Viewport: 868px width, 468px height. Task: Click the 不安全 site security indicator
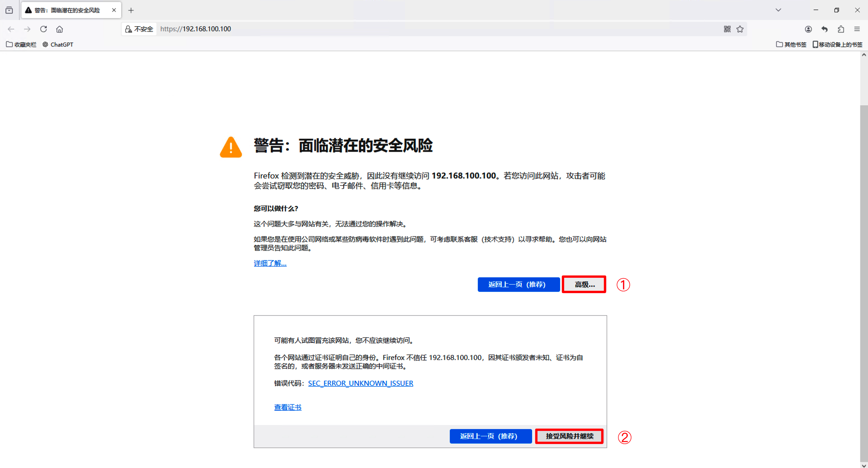[x=139, y=29]
